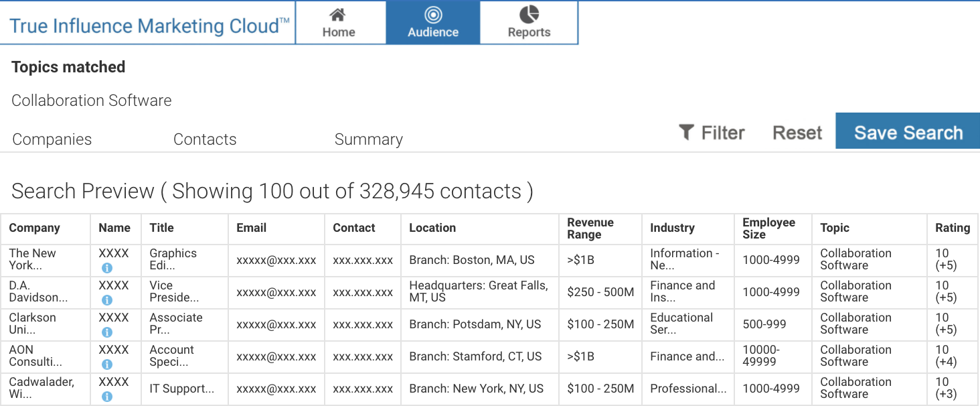Reset the search filters
Viewport: 980px width, 406px height.
click(x=797, y=133)
